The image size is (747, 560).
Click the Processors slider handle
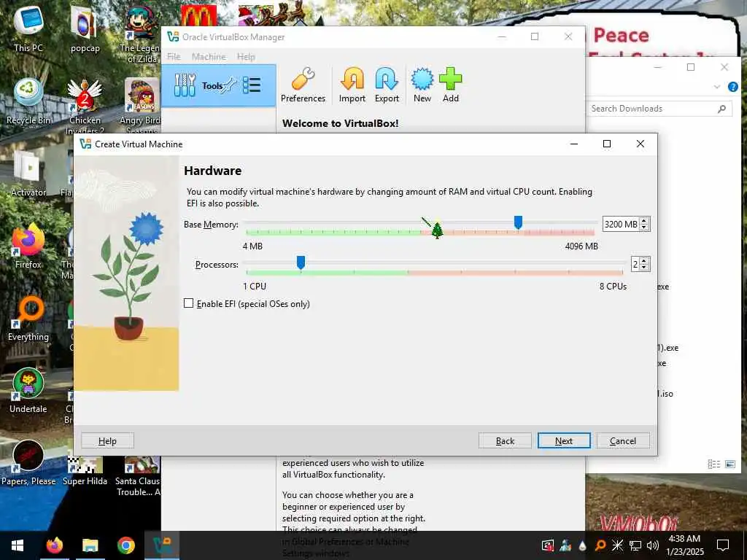(x=301, y=262)
